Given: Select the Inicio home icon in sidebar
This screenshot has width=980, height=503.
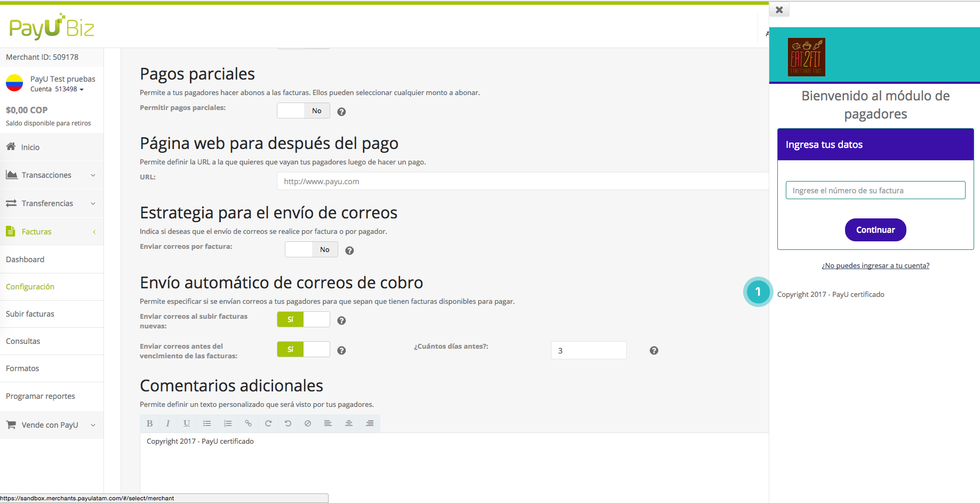Looking at the screenshot, I should [11, 147].
